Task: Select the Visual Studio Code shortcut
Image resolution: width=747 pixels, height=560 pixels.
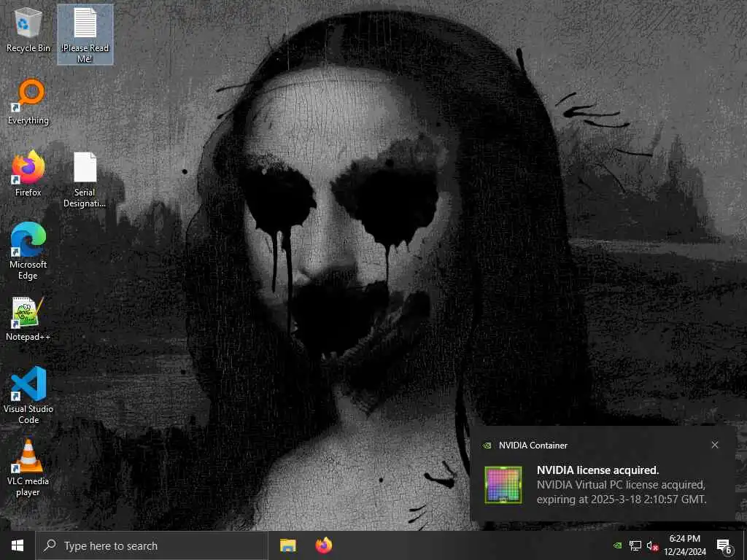Action: point(28,395)
